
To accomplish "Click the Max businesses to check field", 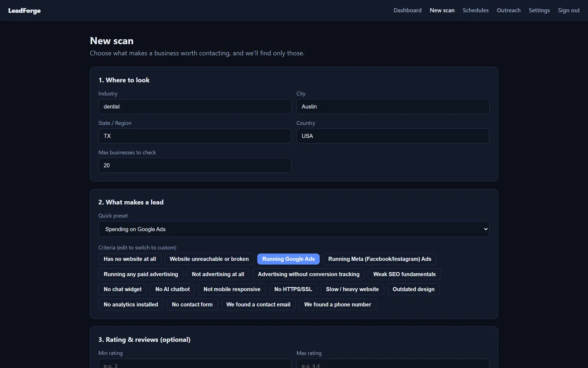I will click(x=195, y=165).
